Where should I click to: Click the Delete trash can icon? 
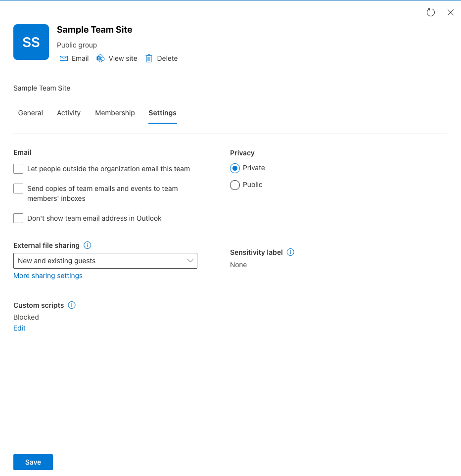[x=149, y=58]
